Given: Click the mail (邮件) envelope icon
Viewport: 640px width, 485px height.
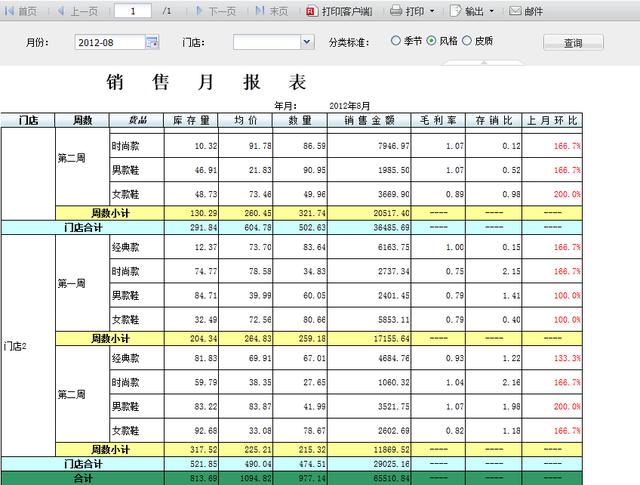Looking at the screenshot, I should 515,11.
